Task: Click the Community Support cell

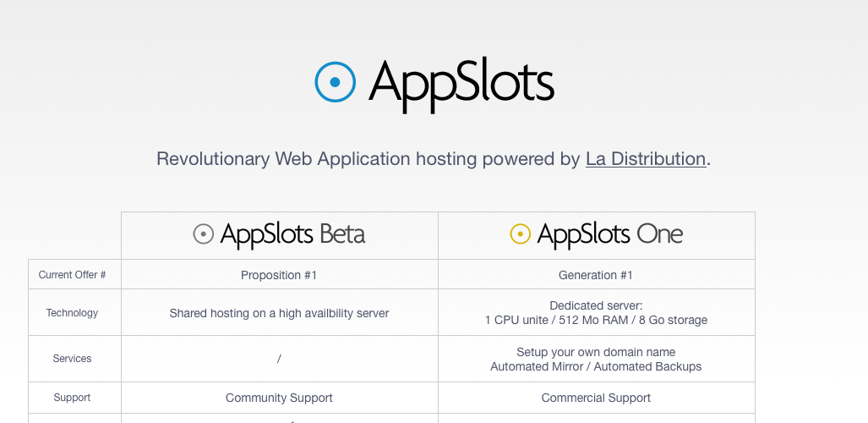Action: [279, 398]
